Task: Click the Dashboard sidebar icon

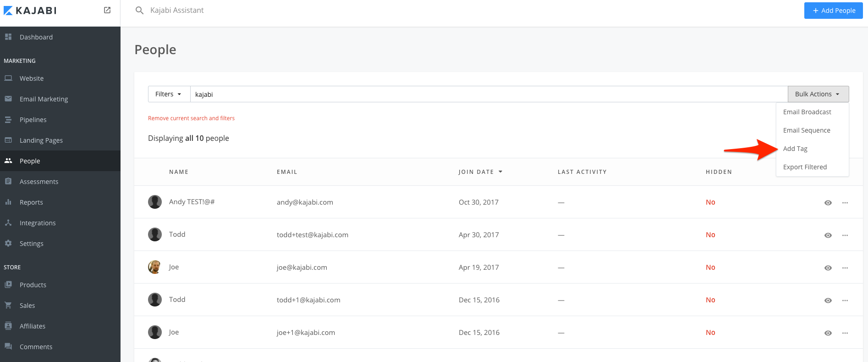Action: (8, 37)
